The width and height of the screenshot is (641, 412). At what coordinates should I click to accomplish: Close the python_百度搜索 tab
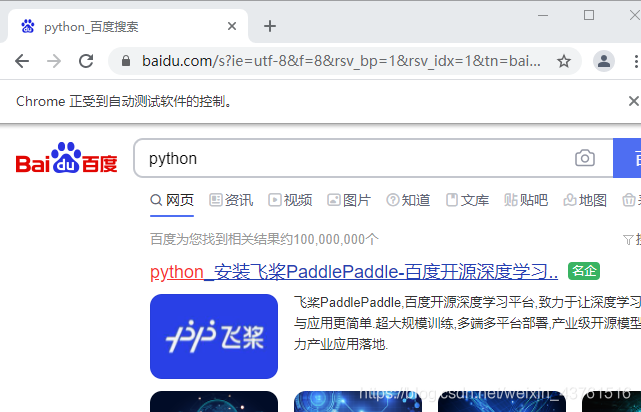[x=232, y=26]
